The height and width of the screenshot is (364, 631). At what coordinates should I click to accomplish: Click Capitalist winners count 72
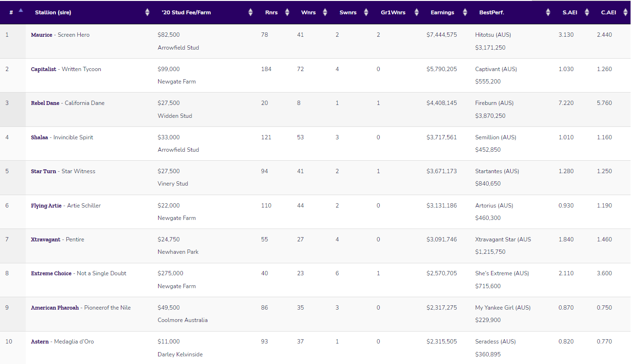point(300,69)
